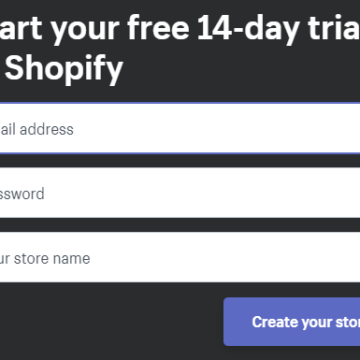Select the password entry box

tap(180, 193)
